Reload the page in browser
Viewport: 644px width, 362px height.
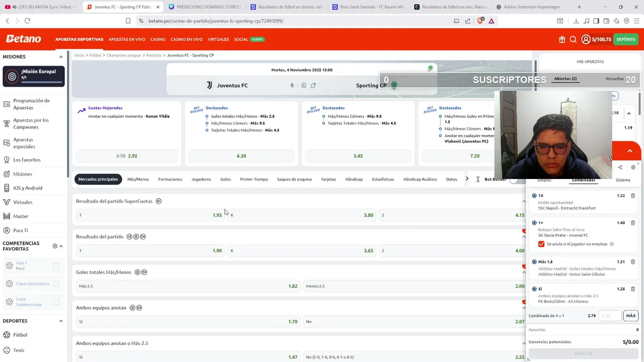click(27, 21)
